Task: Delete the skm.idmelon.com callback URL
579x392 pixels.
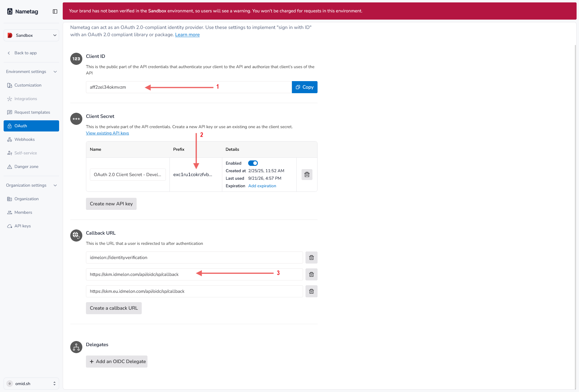Action: 312,274
